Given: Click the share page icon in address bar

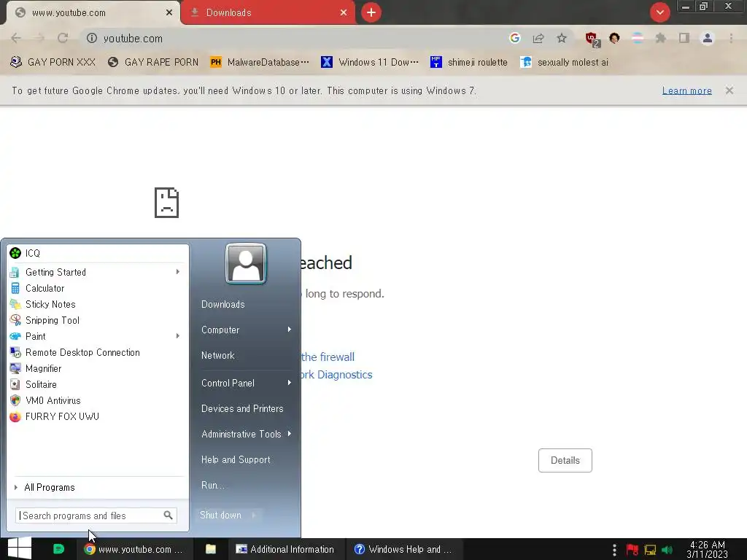Looking at the screenshot, I should pyautogui.click(x=538, y=38).
